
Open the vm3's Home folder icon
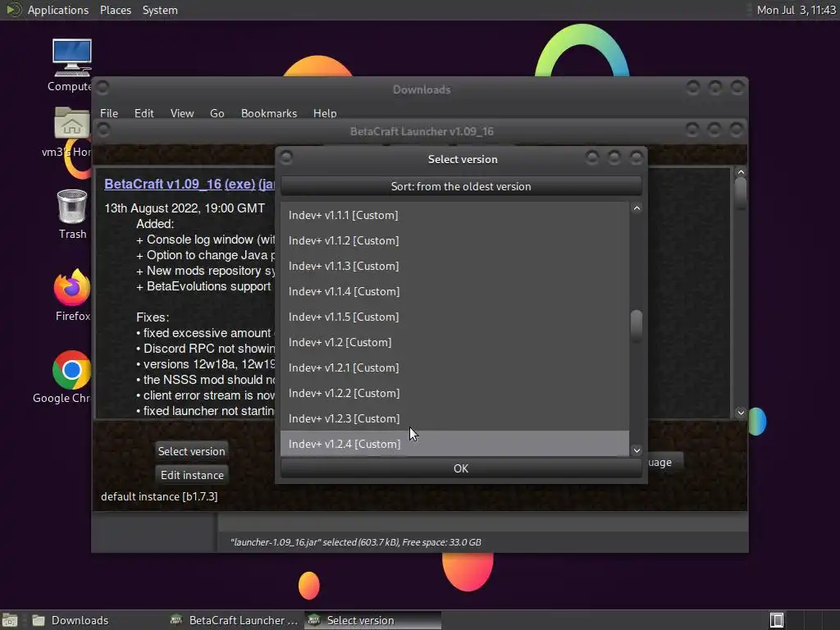(x=72, y=123)
